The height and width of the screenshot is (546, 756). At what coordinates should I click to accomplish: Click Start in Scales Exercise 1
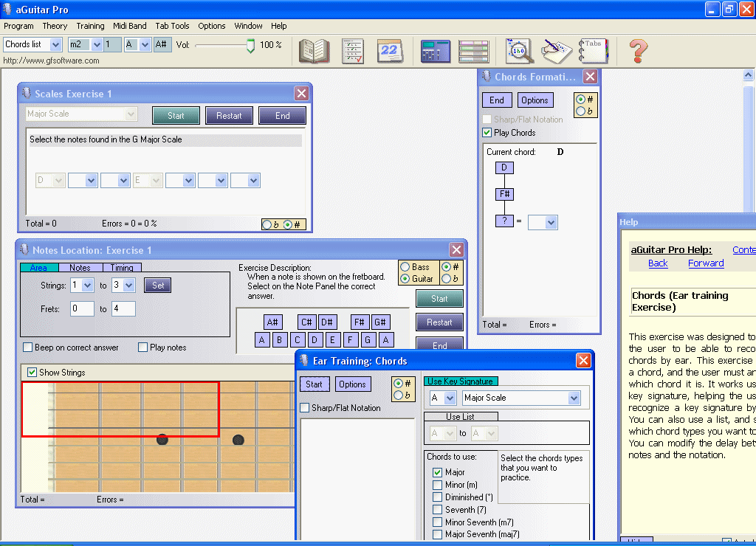point(176,116)
